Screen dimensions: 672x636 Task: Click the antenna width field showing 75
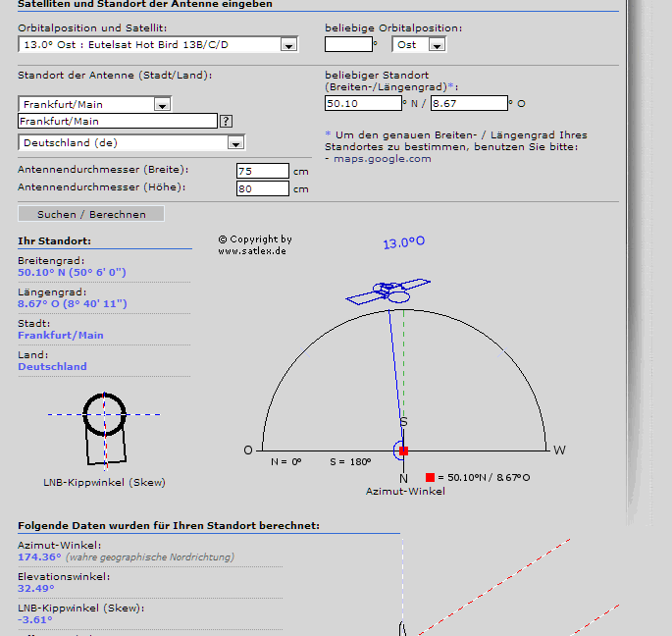[x=263, y=171]
